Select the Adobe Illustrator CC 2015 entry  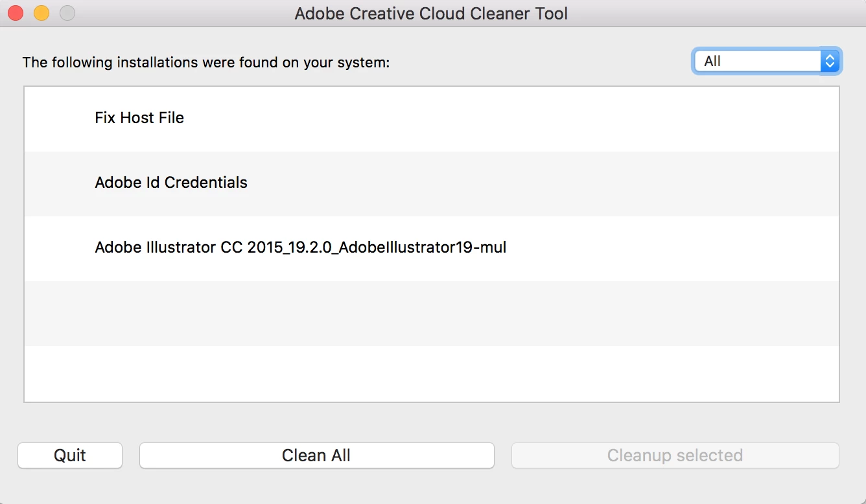[x=300, y=247]
